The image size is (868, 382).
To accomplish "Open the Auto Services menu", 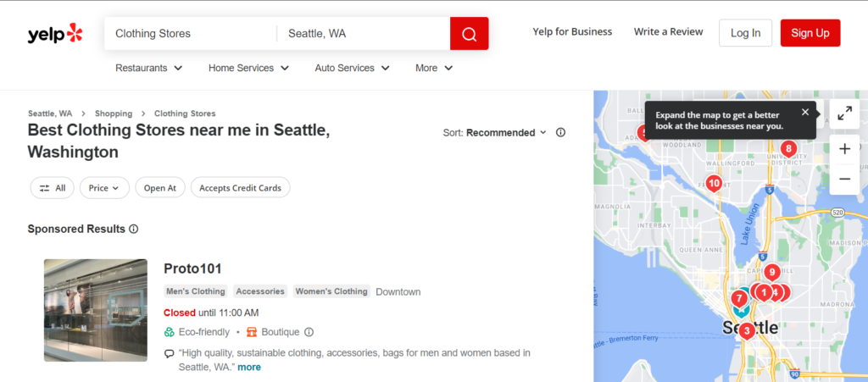I will [x=352, y=68].
